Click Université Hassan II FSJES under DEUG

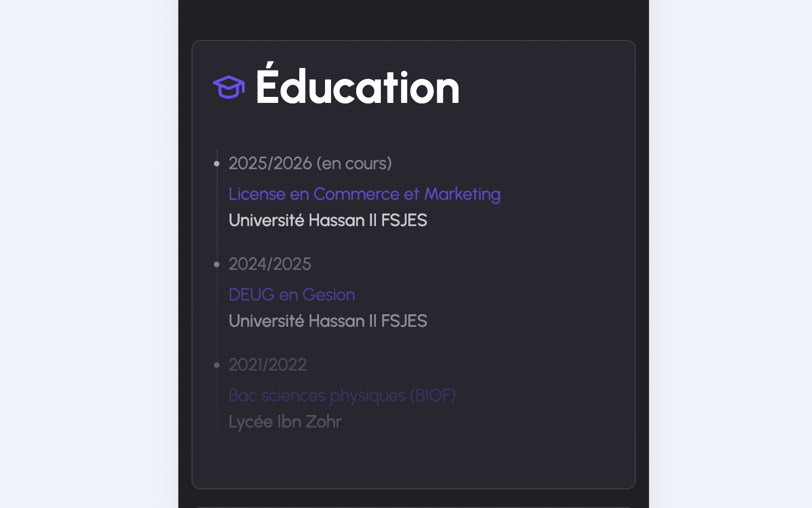328,321
